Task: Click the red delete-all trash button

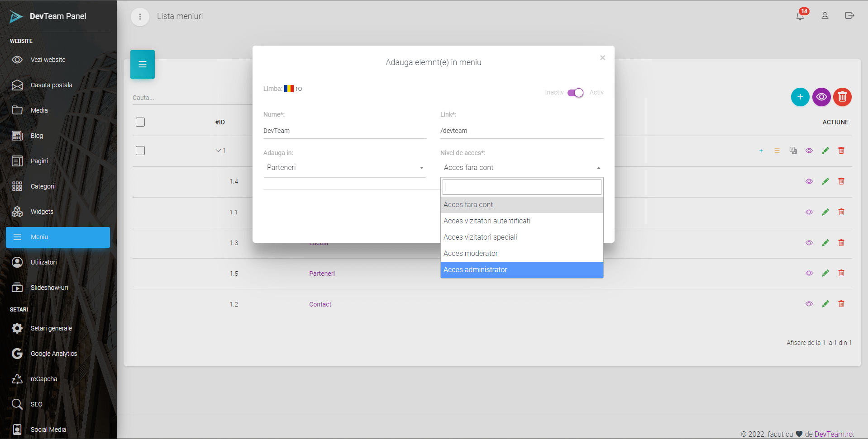Action: 842,97
